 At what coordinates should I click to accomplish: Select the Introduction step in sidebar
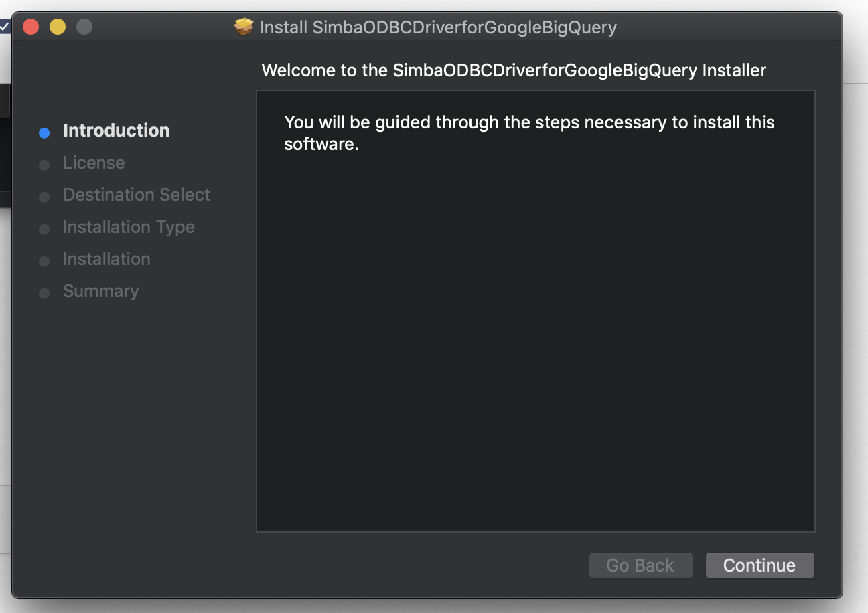coord(116,130)
